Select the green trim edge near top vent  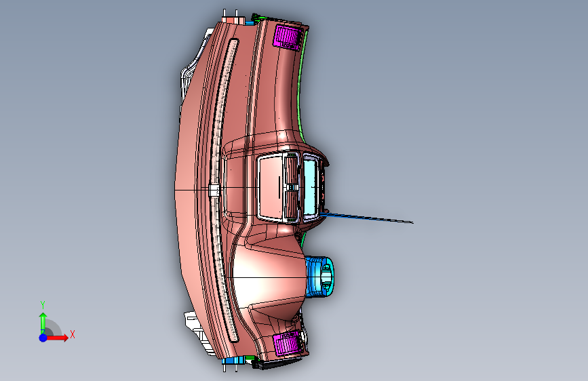(301, 86)
